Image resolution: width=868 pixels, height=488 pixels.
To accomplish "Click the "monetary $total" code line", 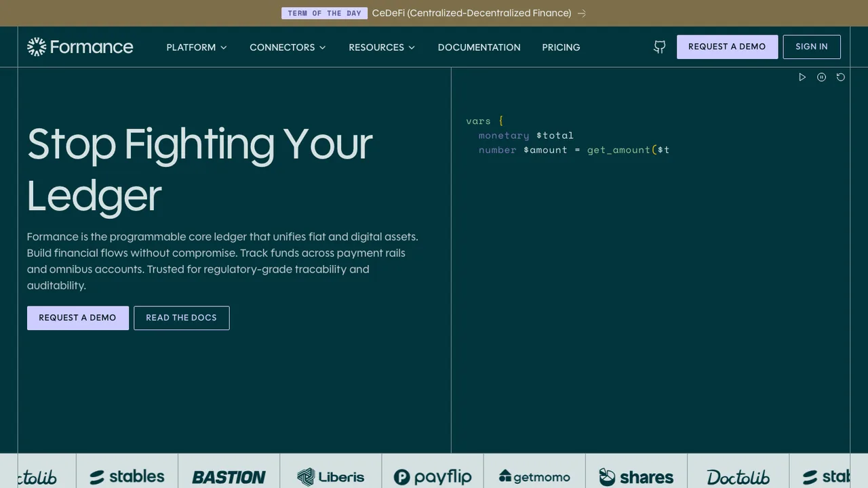I will click(x=526, y=136).
